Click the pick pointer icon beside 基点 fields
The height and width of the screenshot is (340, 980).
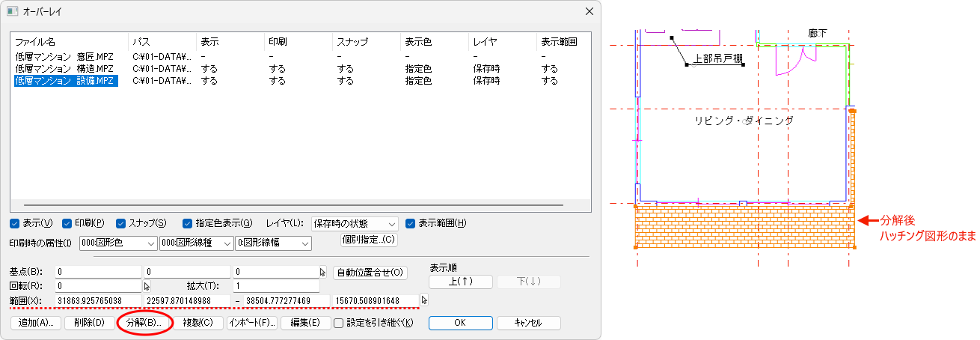point(323,272)
